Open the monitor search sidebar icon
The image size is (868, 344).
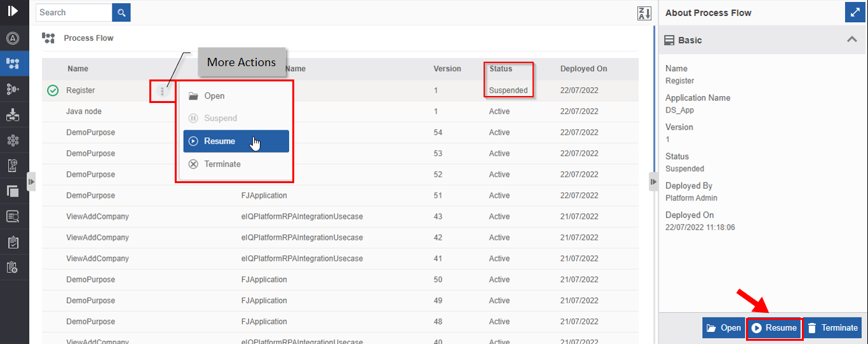pyautogui.click(x=13, y=216)
